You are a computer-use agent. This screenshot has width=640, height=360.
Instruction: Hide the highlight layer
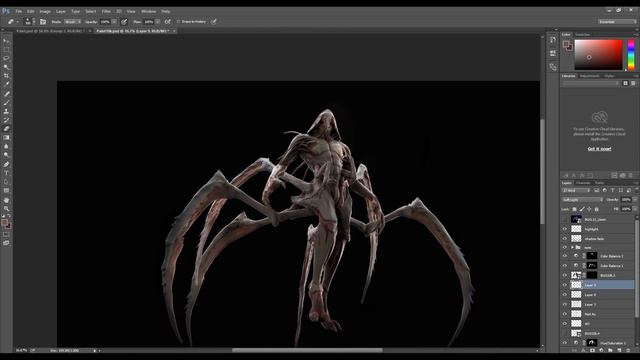click(565, 229)
